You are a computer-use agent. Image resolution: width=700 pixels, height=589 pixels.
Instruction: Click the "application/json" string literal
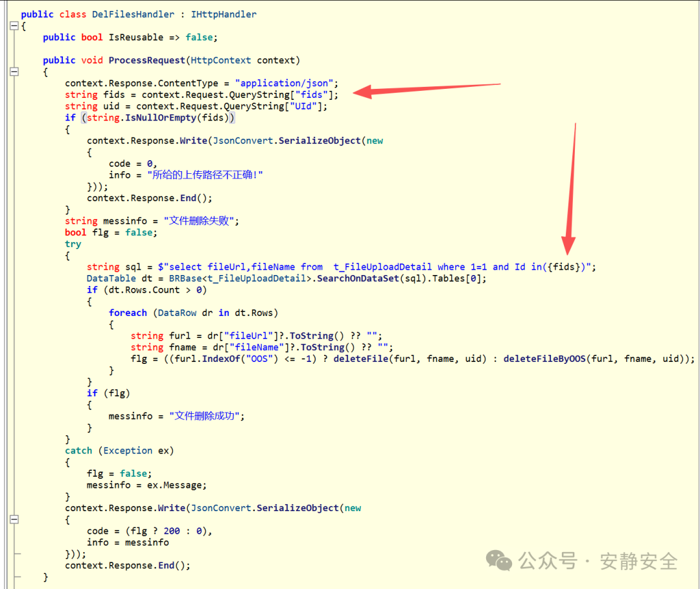284,83
